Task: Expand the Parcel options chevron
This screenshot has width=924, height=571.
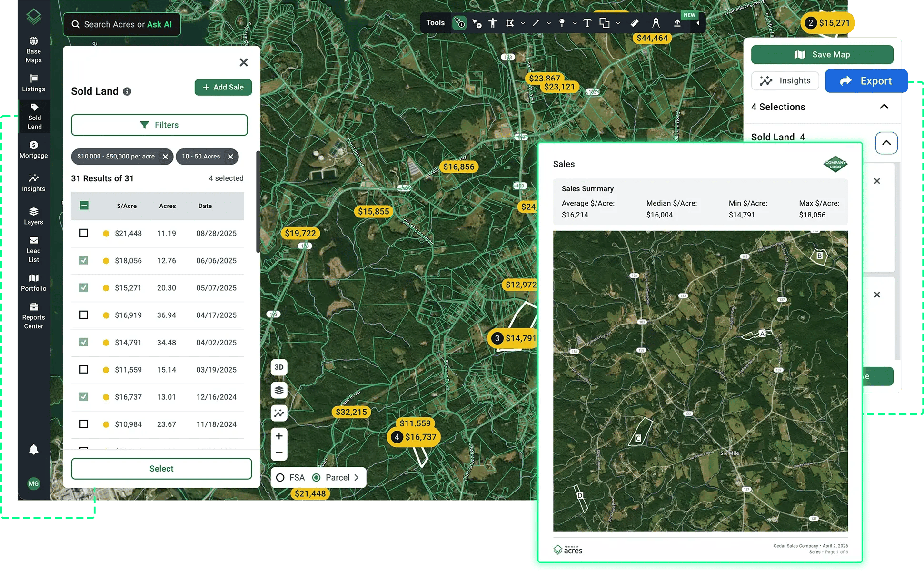Action: [x=357, y=478]
